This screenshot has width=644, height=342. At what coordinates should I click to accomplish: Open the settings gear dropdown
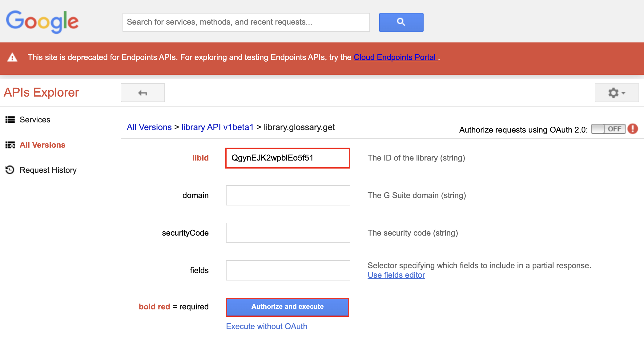tap(617, 93)
